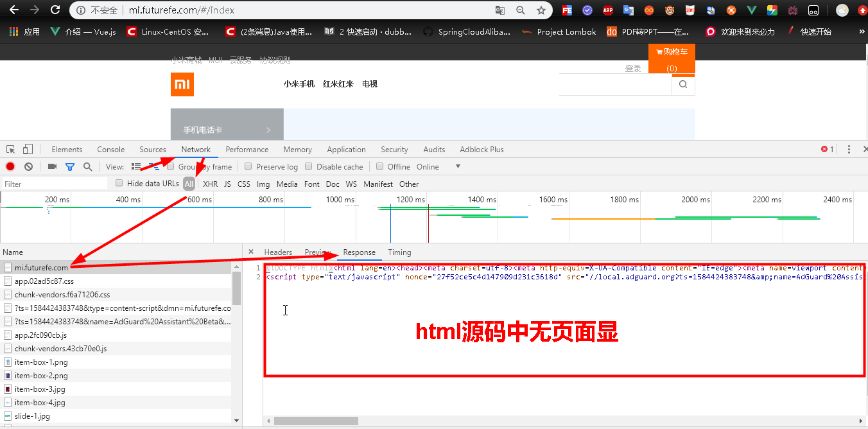Check the Hide data URLs option
Viewport: 868px width, 429px height.
[x=119, y=183]
